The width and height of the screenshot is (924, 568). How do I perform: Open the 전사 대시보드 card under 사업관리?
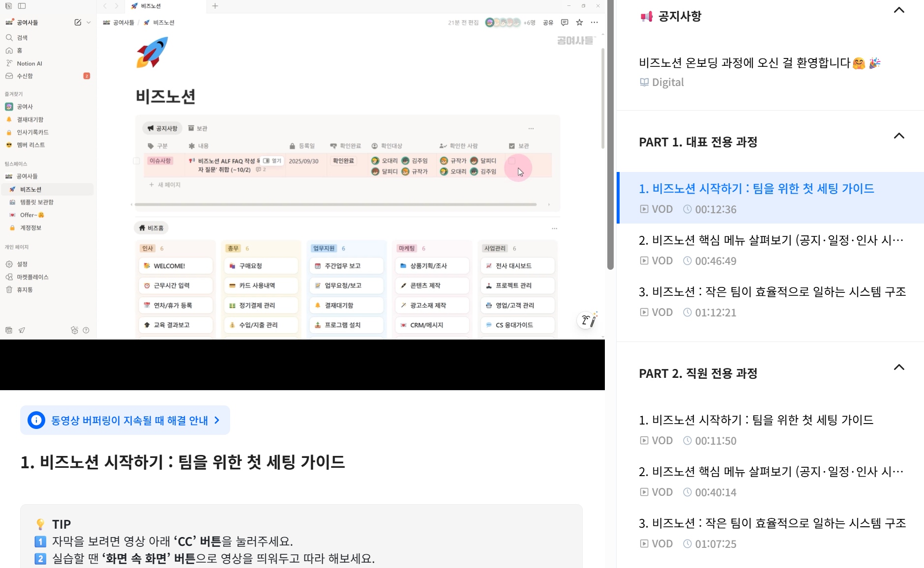(518, 266)
